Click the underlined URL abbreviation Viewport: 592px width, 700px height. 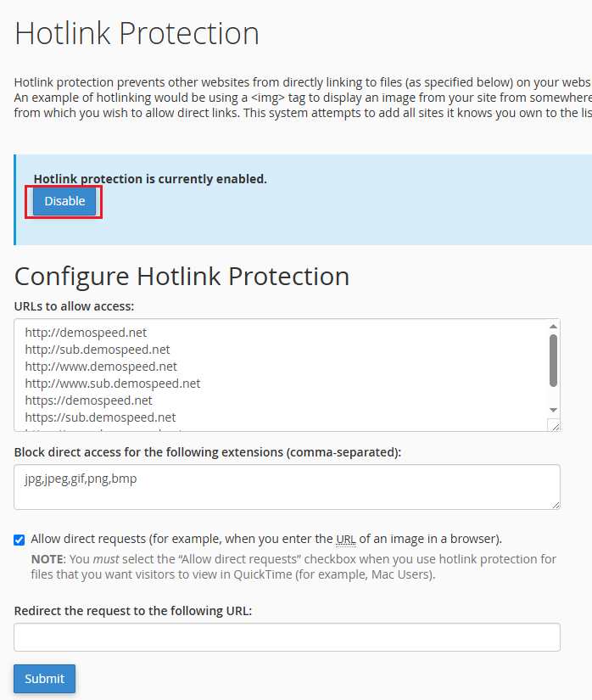coord(345,539)
